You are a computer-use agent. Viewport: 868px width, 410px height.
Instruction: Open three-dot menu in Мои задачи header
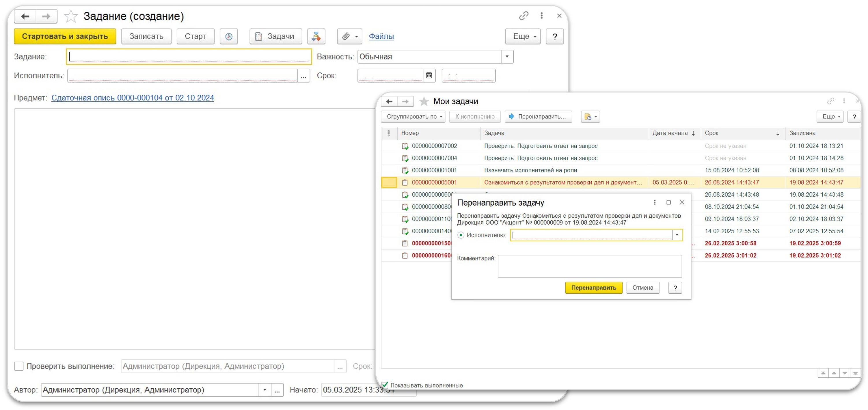(844, 101)
